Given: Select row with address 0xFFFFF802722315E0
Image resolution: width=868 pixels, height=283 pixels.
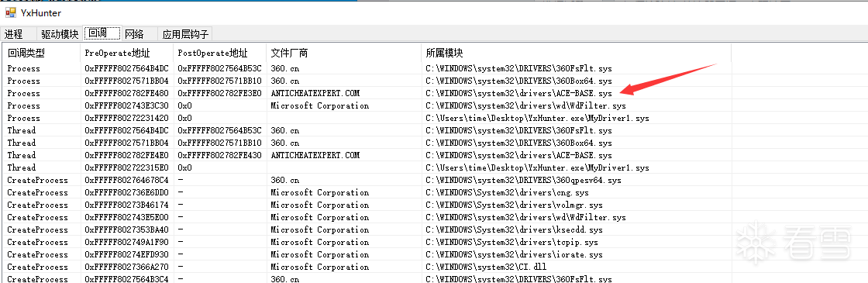Looking at the screenshot, I should pos(367,167).
